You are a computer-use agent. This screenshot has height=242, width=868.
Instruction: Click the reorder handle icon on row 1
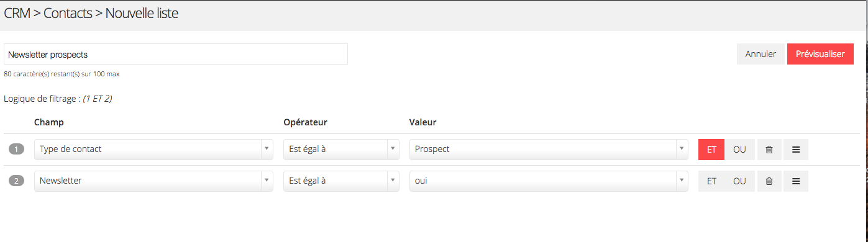pos(796,150)
